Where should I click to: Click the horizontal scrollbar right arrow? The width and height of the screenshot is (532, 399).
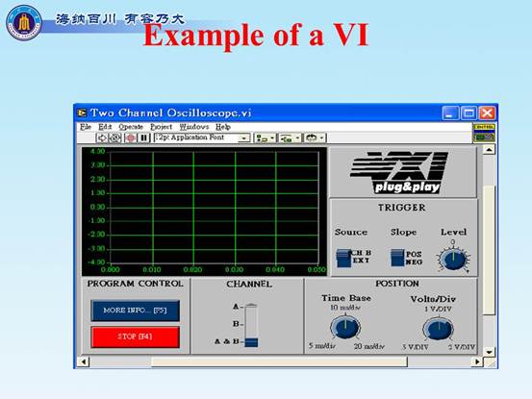[477, 362]
